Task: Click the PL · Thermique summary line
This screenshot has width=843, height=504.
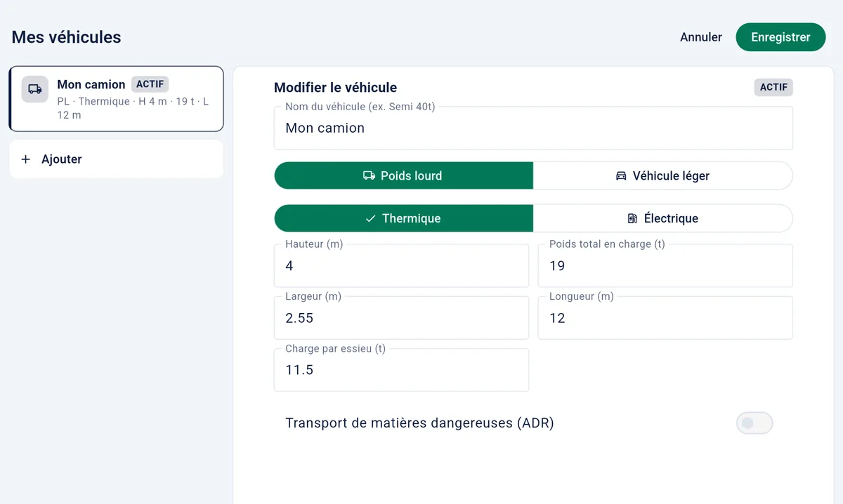Action: tap(133, 108)
